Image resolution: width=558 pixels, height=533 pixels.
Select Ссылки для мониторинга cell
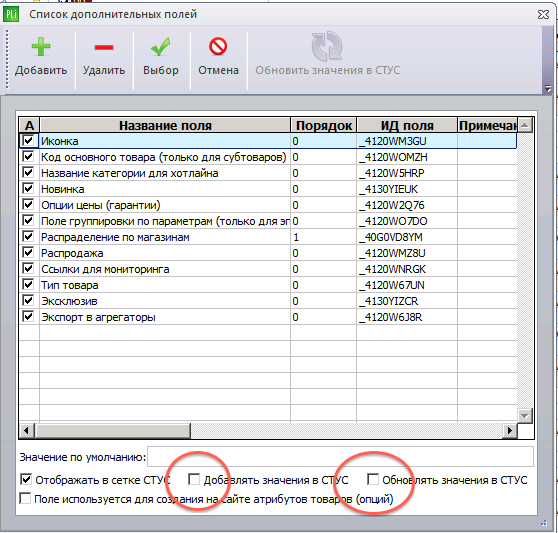[165, 269]
